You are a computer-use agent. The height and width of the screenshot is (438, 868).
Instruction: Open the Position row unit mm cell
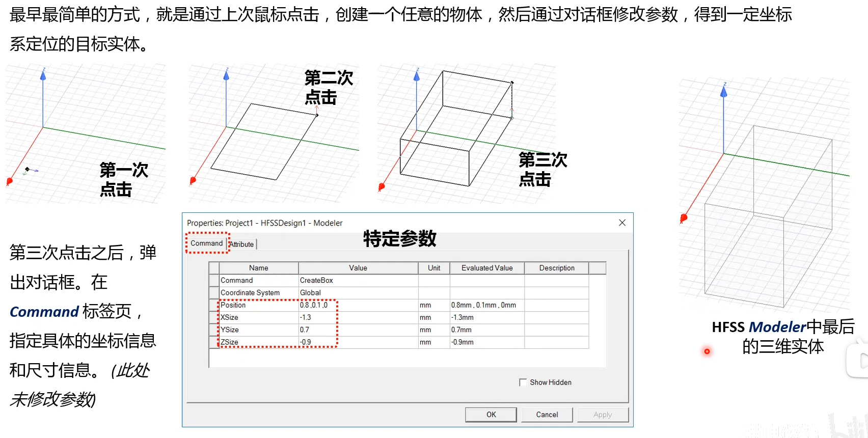[x=433, y=305]
